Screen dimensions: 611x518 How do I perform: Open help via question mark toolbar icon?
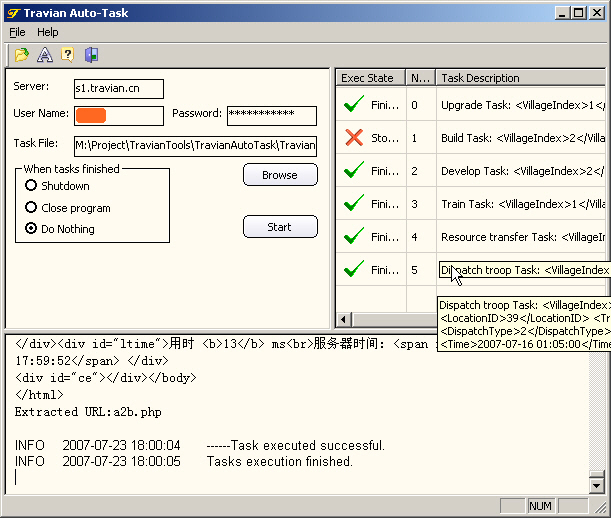(68, 55)
